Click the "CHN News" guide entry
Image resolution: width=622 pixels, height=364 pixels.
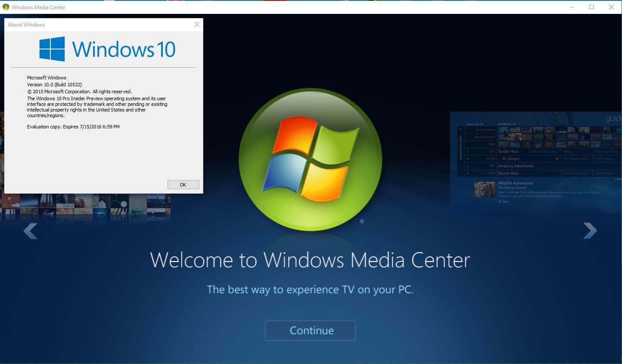click(604, 159)
